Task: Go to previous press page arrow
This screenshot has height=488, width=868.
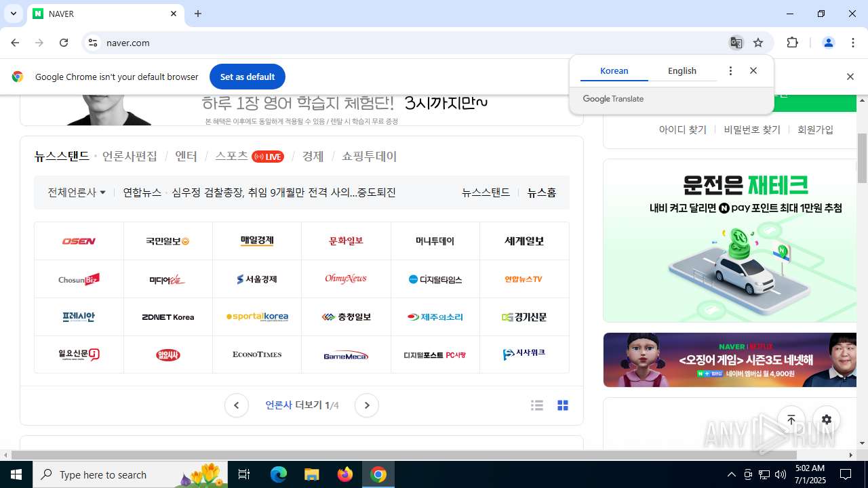Action: tap(236, 405)
